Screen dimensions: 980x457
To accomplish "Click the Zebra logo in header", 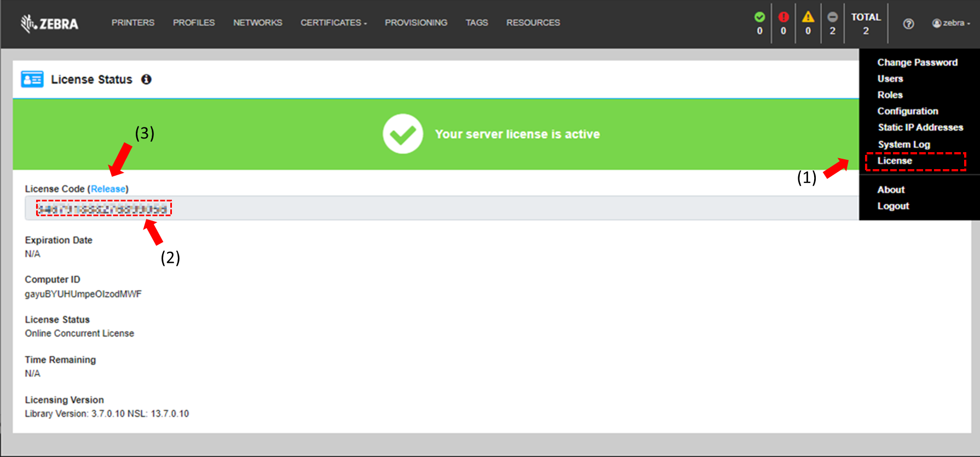I will (50, 24).
